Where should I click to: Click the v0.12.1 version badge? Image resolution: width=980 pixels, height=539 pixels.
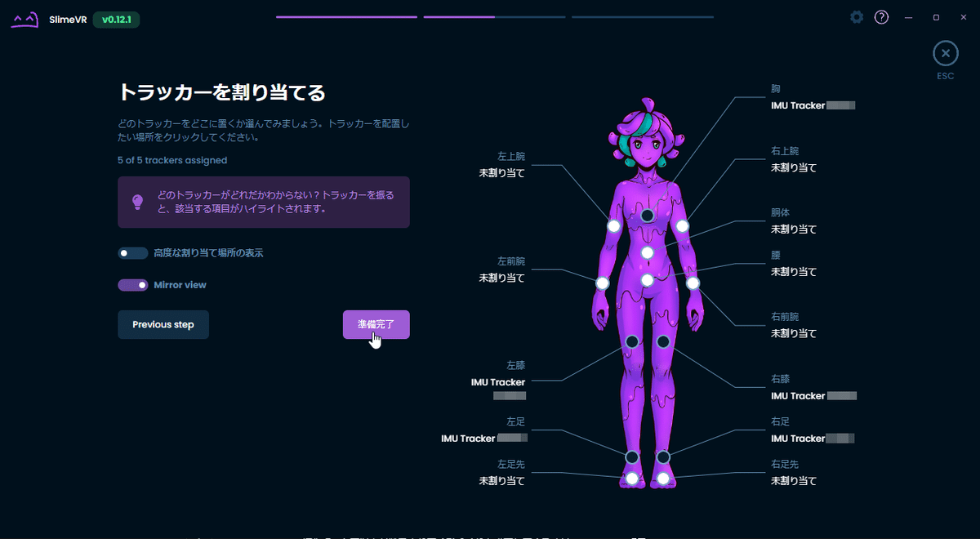click(116, 19)
